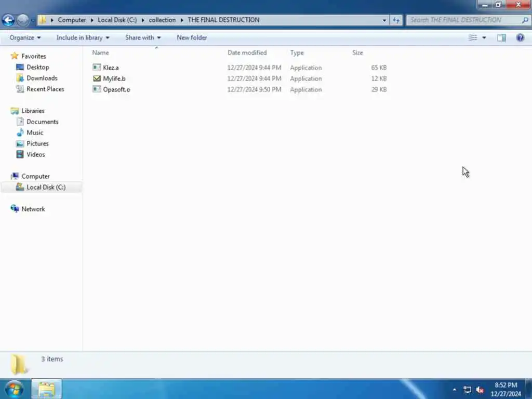Screen dimensions: 532x399
Task: Go back with the Back arrow button
Action: click(x=8, y=20)
